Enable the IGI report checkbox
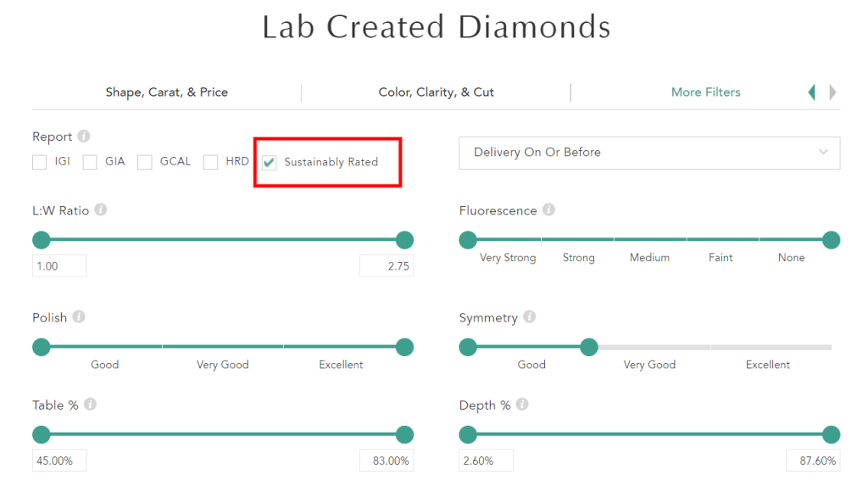This screenshot has width=868, height=497. click(40, 162)
